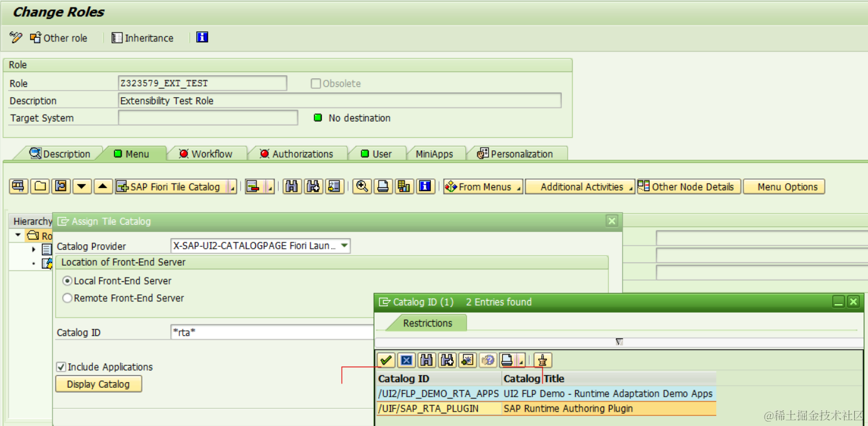Viewport: 868px width, 426px height.
Task: Click the new search star icon in the Catalog ID dialog
Action: tap(467, 360)
